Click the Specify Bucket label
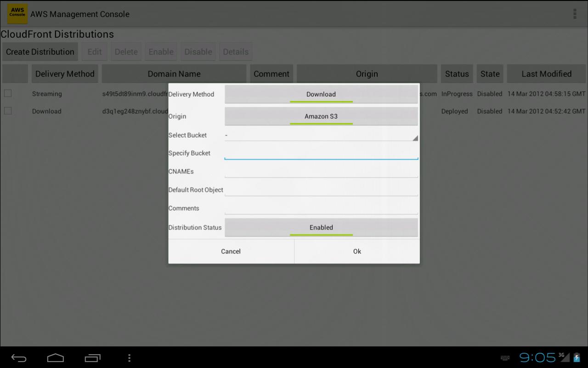588x368 pixels. click(189, 153)
